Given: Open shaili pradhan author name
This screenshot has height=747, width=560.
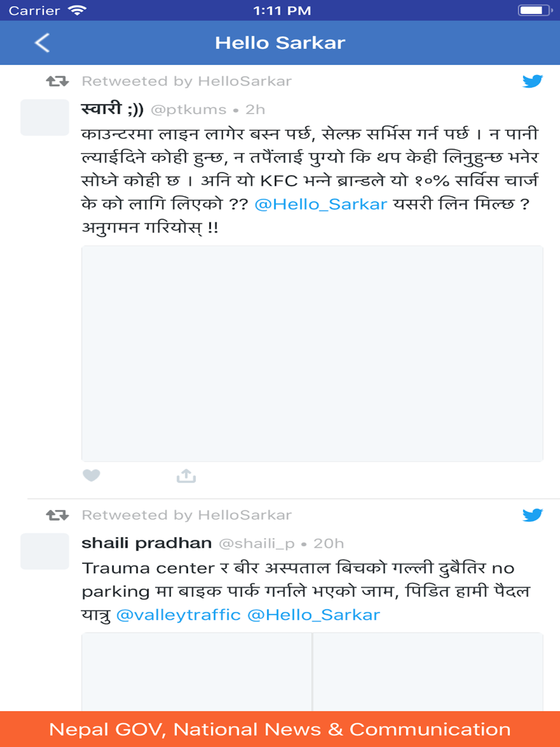Looking at the screenshot, I should 147,543.
